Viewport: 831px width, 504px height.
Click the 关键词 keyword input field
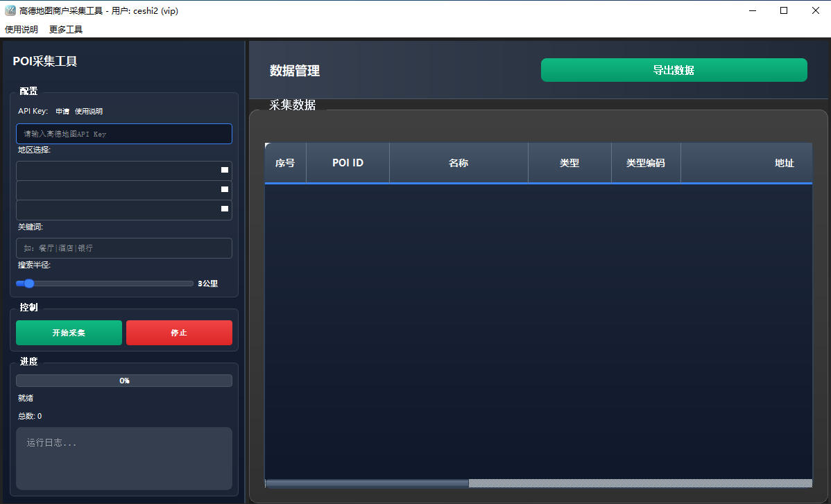[x=123, y=248]
